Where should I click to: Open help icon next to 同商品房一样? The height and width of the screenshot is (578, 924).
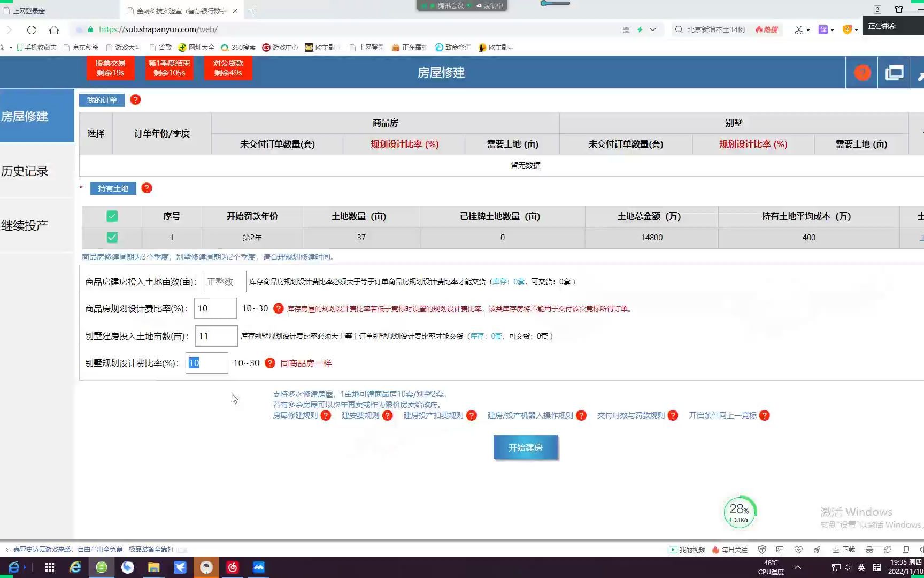click(270, 363)
